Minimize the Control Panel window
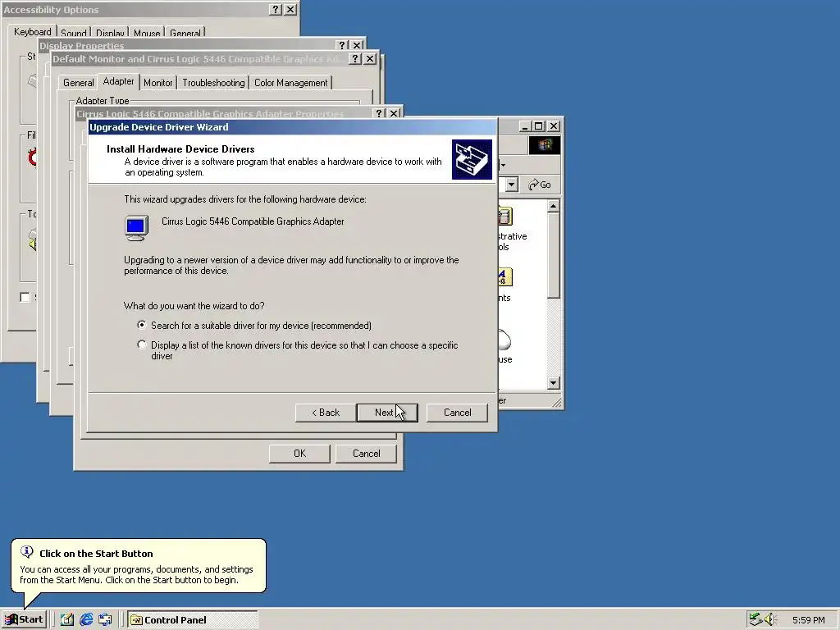This screenshot has width=840, height=630. pos(525,126)
